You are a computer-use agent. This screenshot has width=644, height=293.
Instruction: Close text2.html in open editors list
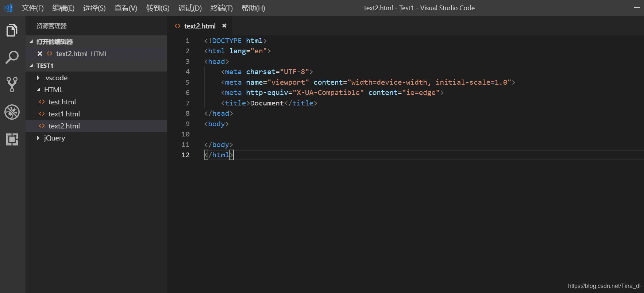[40, 54]
